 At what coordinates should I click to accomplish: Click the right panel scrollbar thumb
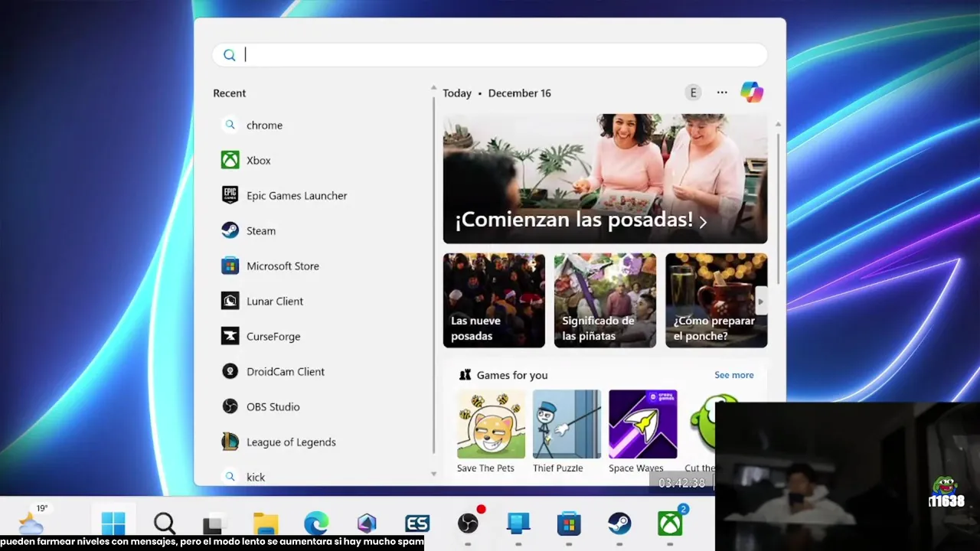779,210
